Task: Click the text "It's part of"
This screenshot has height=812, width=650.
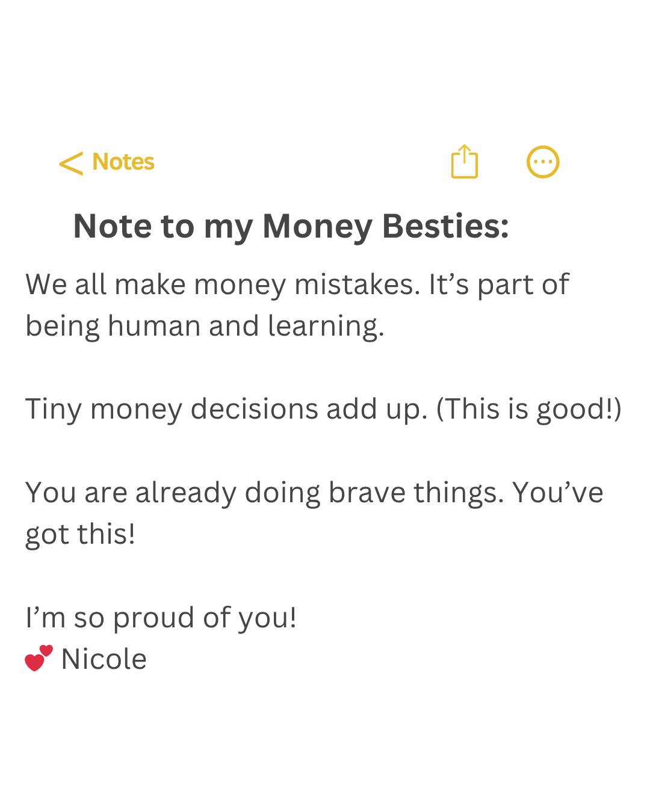Action: [498, 285]
